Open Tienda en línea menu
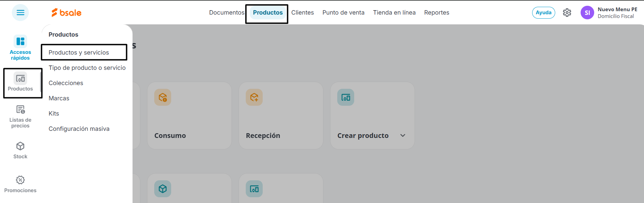This screenshot has width=644, height=203. pyautogui.click(x=395, y=13)
